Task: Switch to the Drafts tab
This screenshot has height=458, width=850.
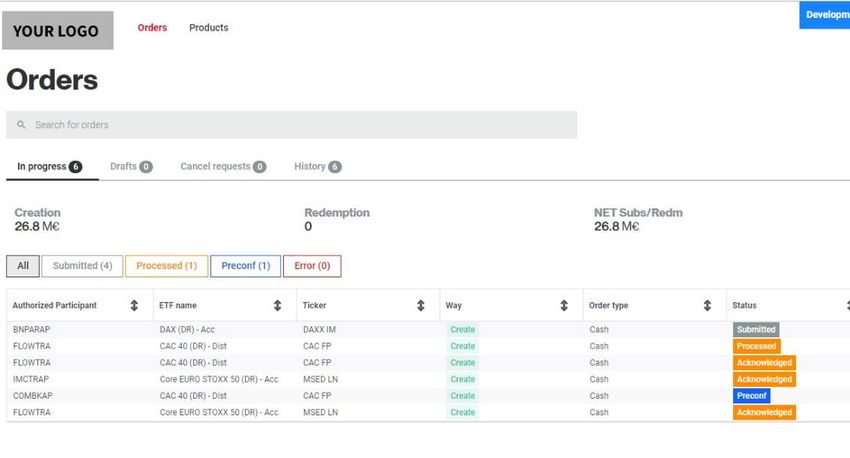Action: pyautogui.click(x=131, y=167)
